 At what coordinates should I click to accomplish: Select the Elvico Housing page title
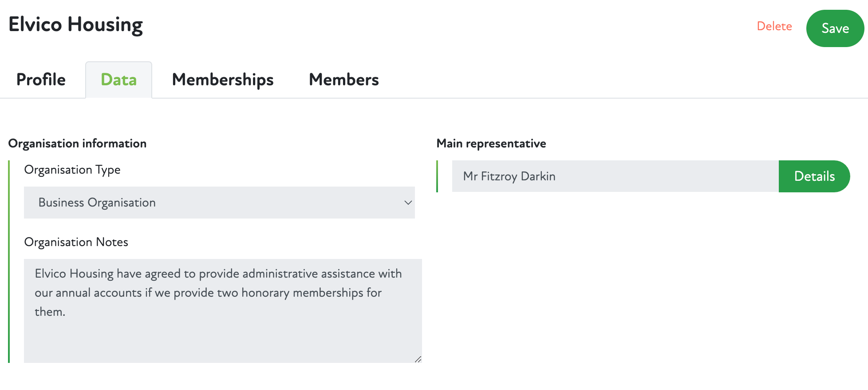point(75,25)
